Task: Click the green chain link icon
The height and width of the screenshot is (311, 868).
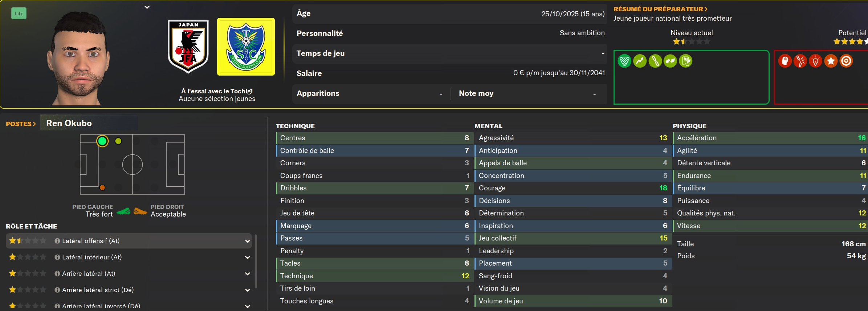Action: [655, 61]
